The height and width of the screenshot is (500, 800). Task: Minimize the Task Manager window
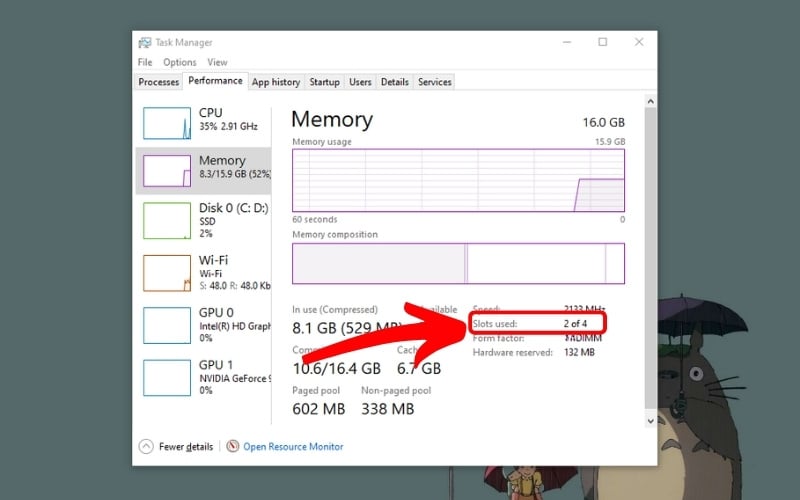click(x=567, y=42)
